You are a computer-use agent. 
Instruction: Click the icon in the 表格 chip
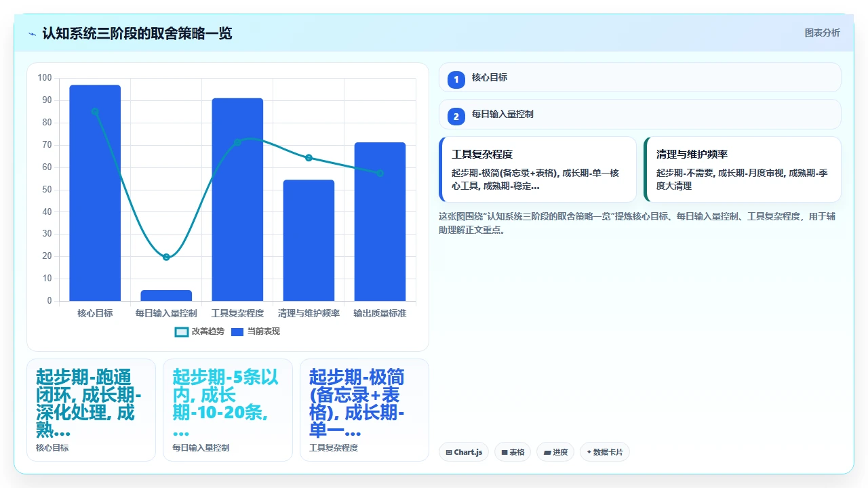[505, 453]
